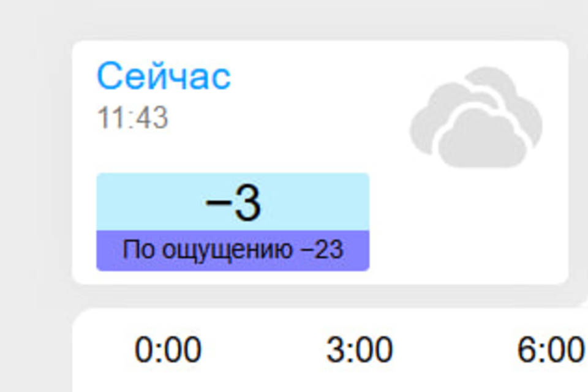The width and height of the screenshot is (588, 392).
Task: Select the 3:00 hourly forecast column
Action: pyautogui.click(x=360, y=351)
